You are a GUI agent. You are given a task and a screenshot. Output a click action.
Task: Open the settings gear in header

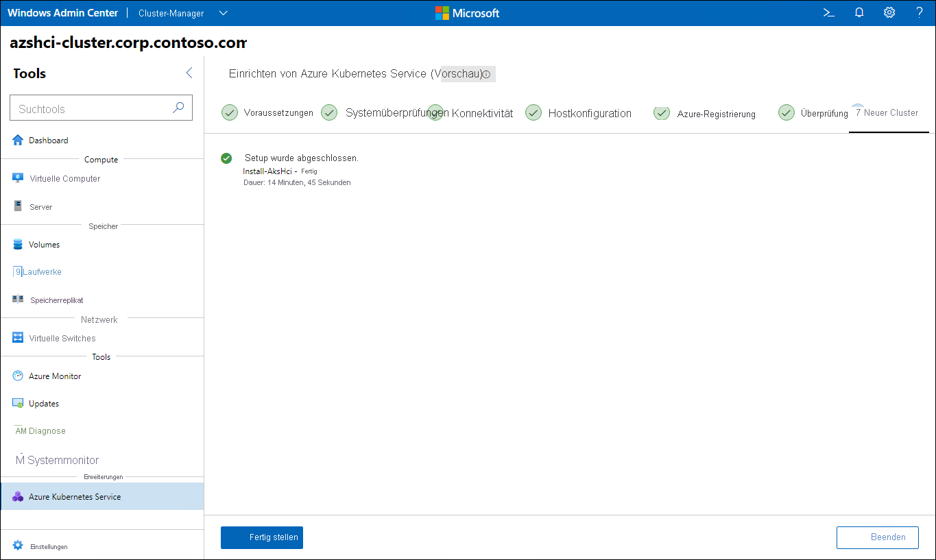tap(889, 12)
